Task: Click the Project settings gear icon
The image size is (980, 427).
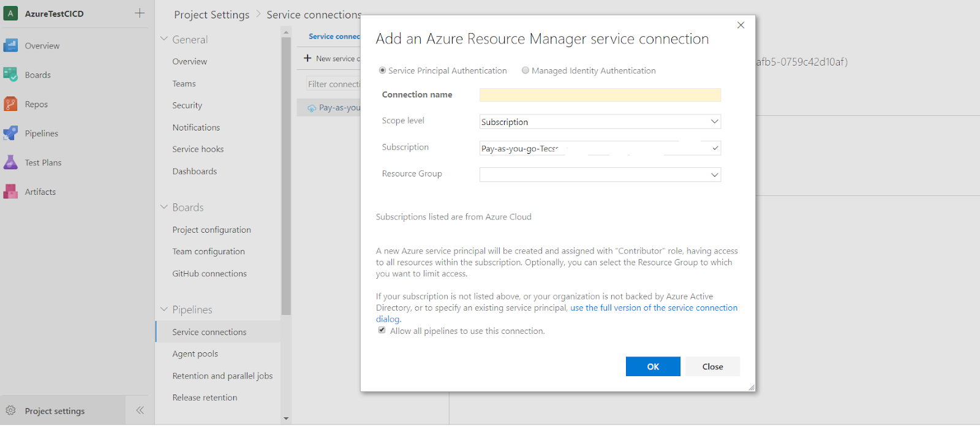Action: pos(10,411)
